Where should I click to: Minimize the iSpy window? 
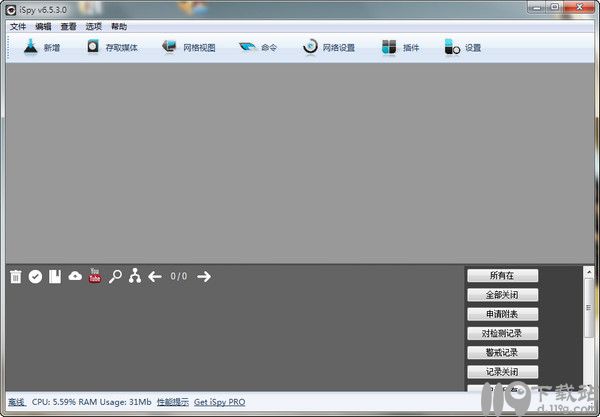pyautogui.click(x=537, y=7)
